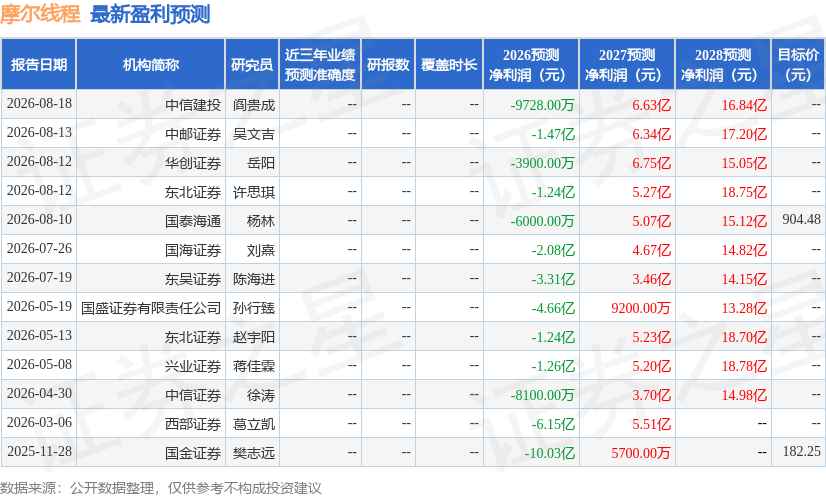Click the target price 904.48 cell

801,219
